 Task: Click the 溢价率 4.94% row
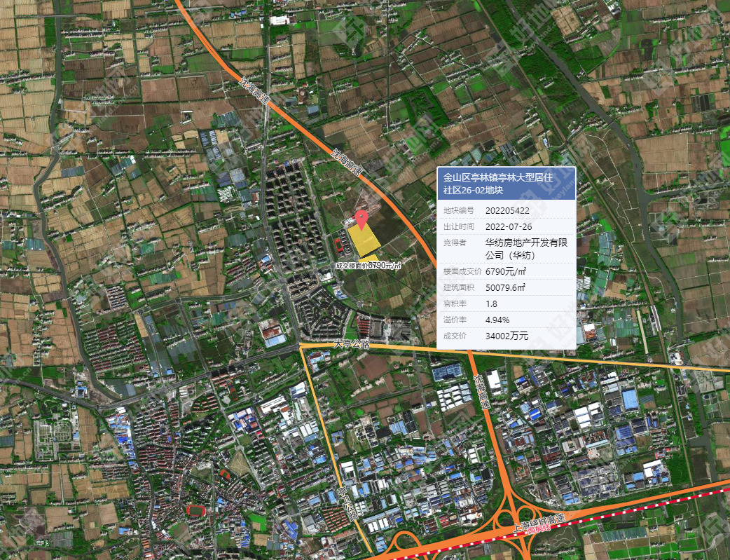[507, 320]
